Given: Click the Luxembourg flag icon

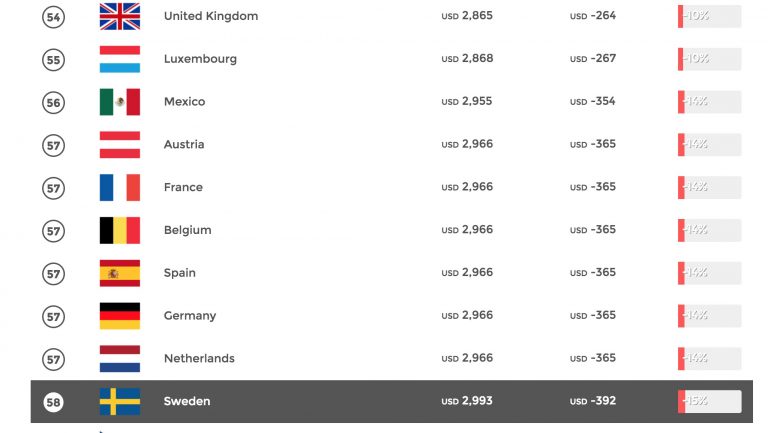Looking at the screenshot, I should pyautogui.click(x=119, y=59).
